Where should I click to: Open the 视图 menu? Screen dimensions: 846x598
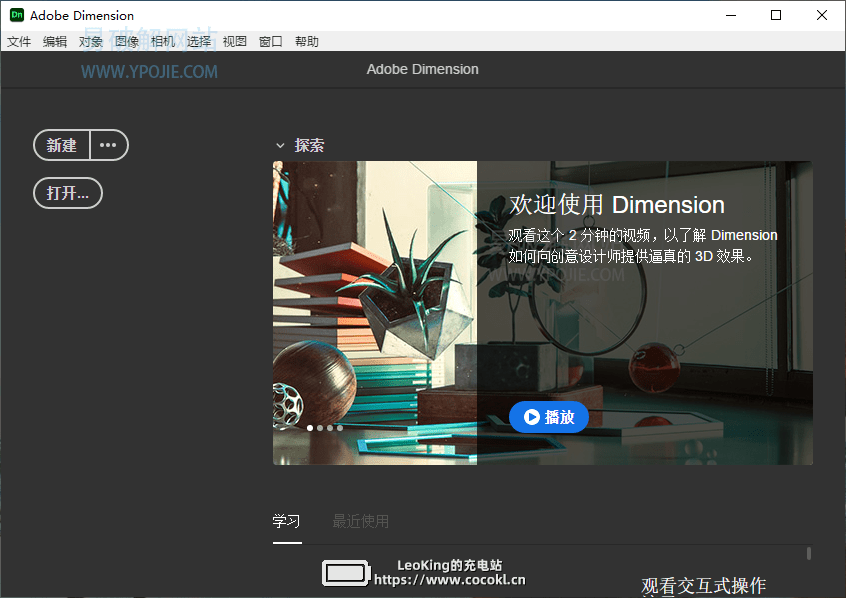(x=235, y=42)
